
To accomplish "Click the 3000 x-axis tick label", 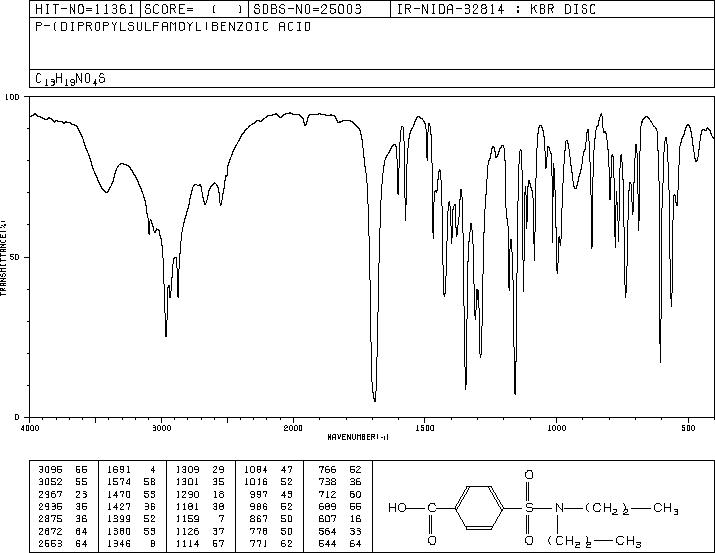I will point(161,428).
